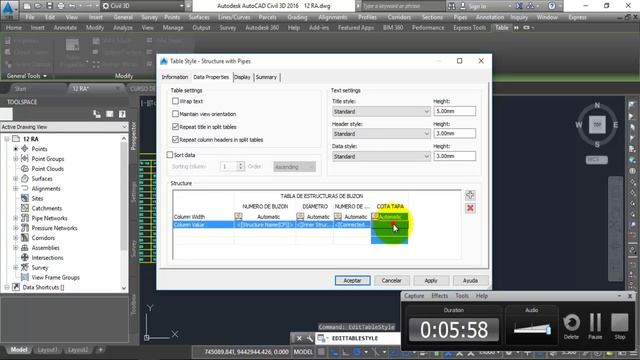640x360 pixels.
Task: Switch to Display tab
Action: 242,77
